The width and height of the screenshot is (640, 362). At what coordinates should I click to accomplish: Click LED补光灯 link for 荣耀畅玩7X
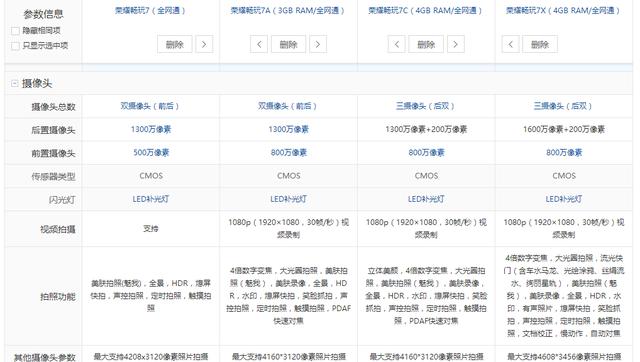coord(564,199)
